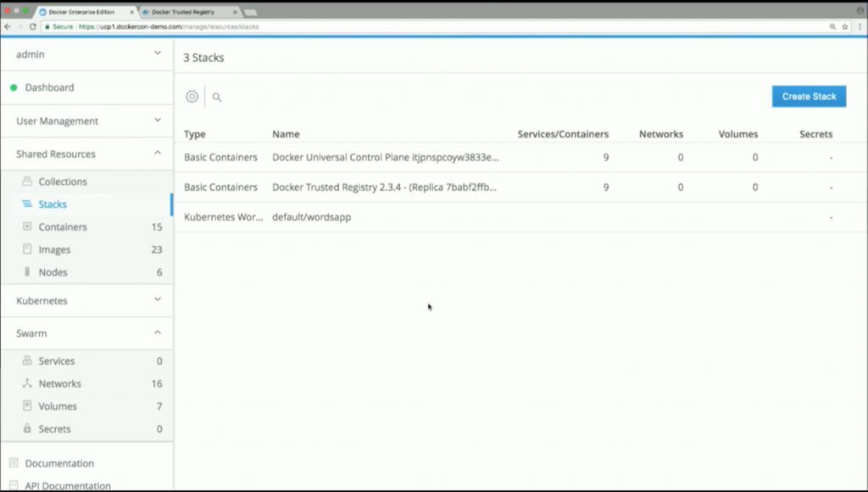Collapse the Shared Resources section
Screen dimensions: 868x492
pyautogui.click(x=158, y=153)
